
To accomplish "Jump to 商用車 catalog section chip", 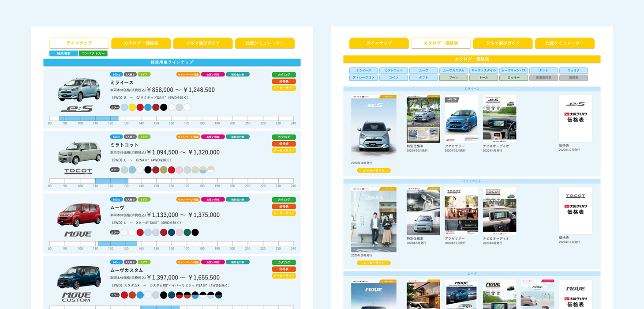I will click(x=573, y=78).
